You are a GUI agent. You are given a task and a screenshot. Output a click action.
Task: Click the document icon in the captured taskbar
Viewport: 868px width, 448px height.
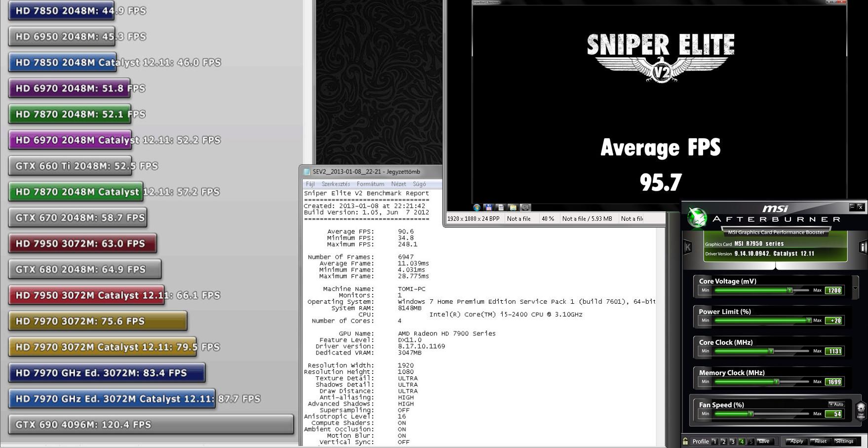tap(501, 207)
